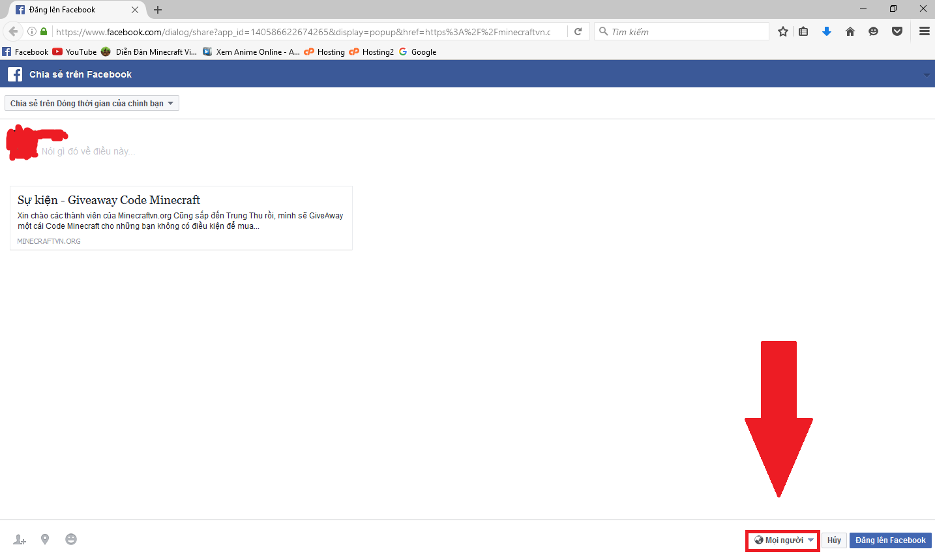
Task: Open the Facebook bookmark
Action: [x=25, y=52]
